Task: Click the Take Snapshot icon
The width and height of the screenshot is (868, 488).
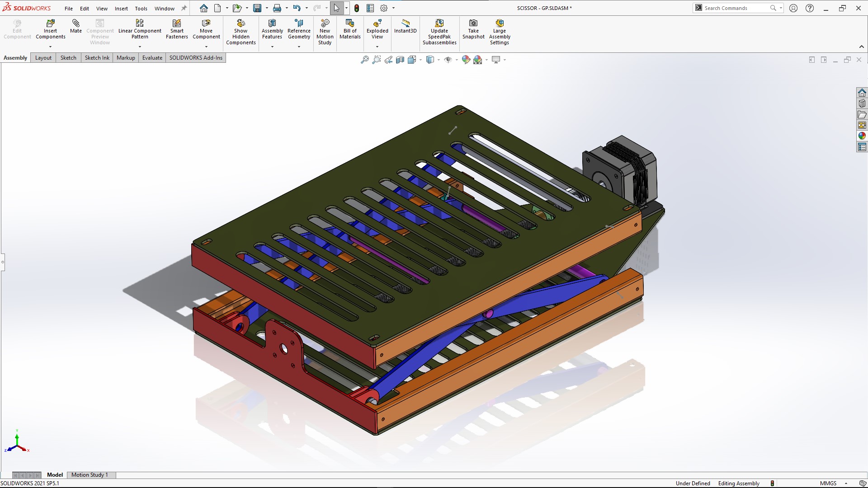Action: point(473,23)
